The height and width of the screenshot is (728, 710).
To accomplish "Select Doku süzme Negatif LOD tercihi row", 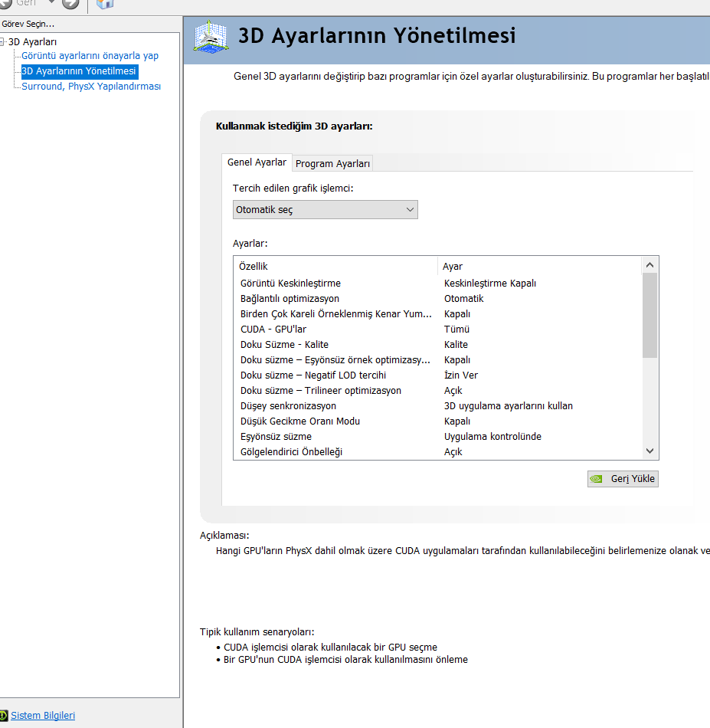I will tap(438, 375).
